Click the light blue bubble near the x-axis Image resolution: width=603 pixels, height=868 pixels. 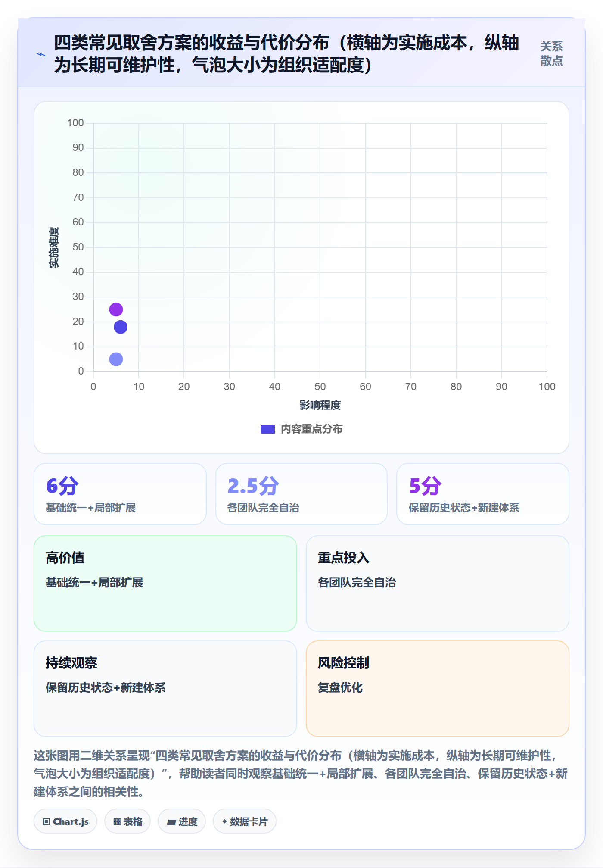point(116,359)
